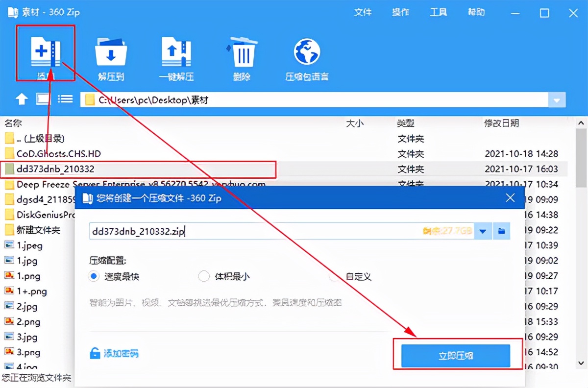Image resolution: width=588 pixels, height=388 pixels.
Task: Switch to list view mode
Action: tap(65, 98)
